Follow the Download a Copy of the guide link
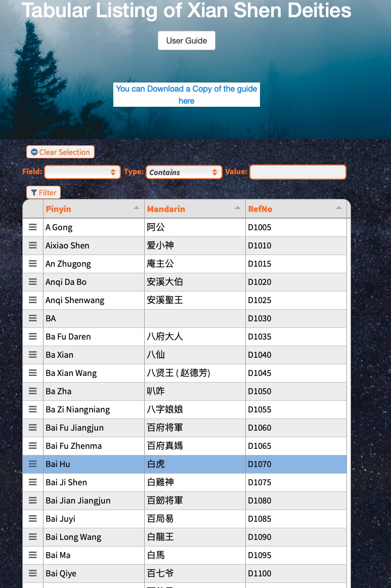 click(x=187, y=95)
